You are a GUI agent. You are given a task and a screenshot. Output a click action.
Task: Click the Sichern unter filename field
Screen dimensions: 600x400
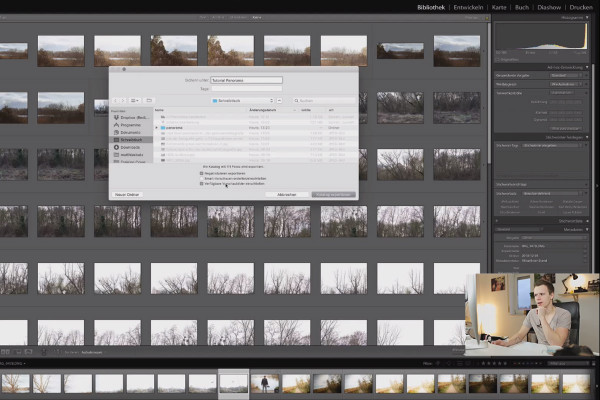coord(246,80)
